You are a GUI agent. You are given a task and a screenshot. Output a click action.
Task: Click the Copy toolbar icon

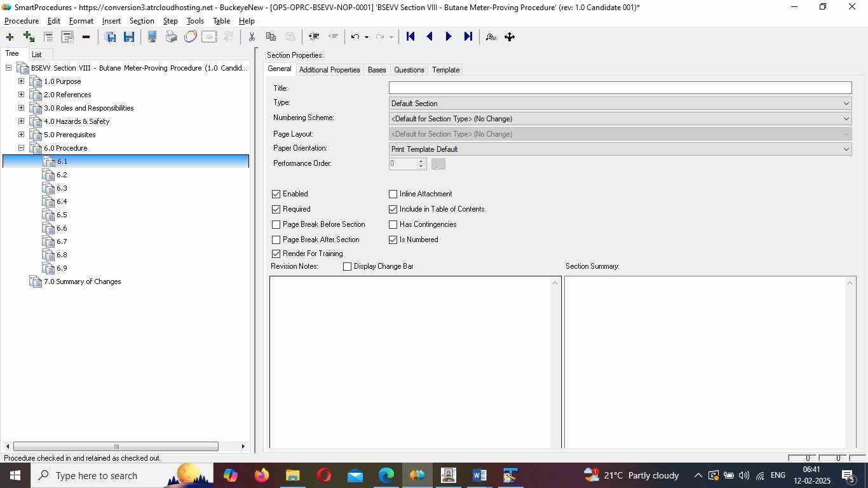point(271,37)
